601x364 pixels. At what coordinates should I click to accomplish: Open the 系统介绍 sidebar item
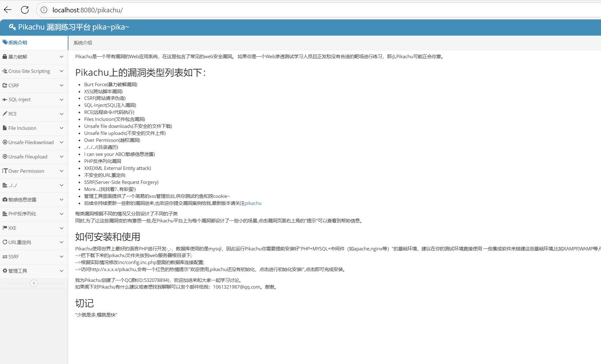click(x=34, y=43)
